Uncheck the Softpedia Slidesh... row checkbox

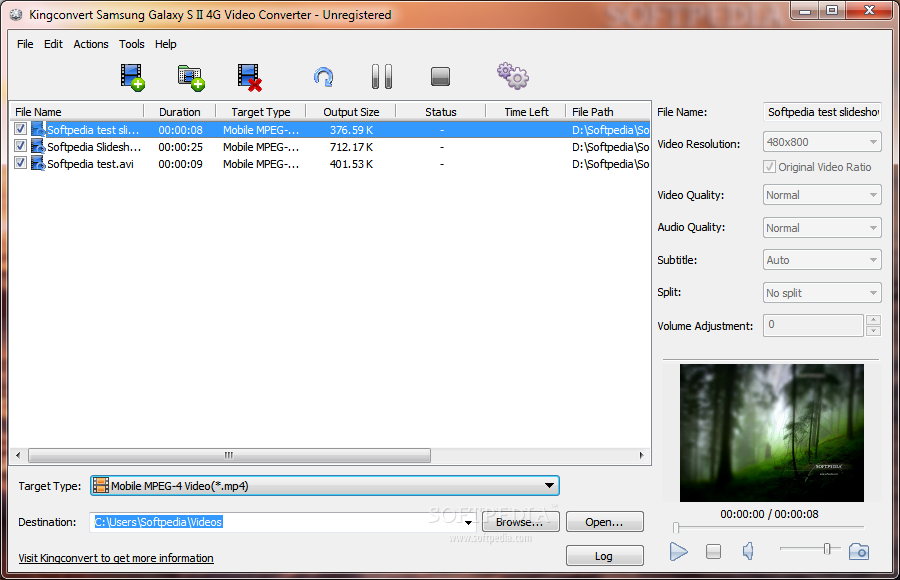(x=20, y=146)
